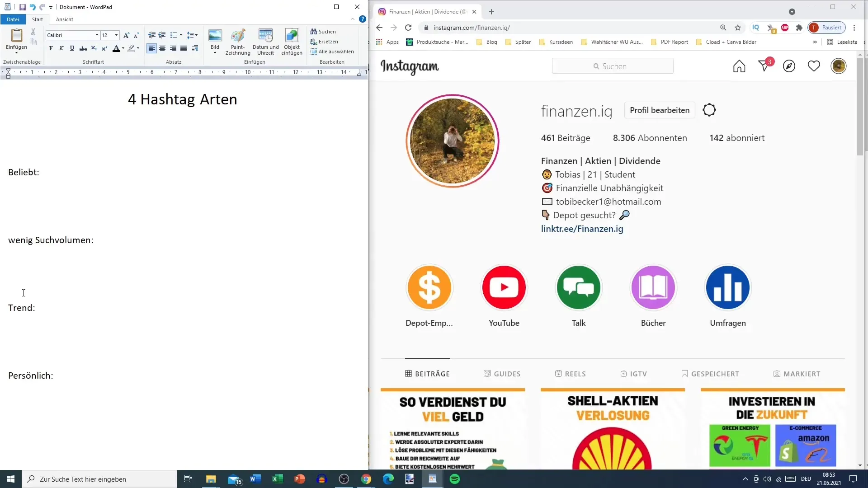Go to Instagram home icon
868x488 pixels.
pos(739,66)
